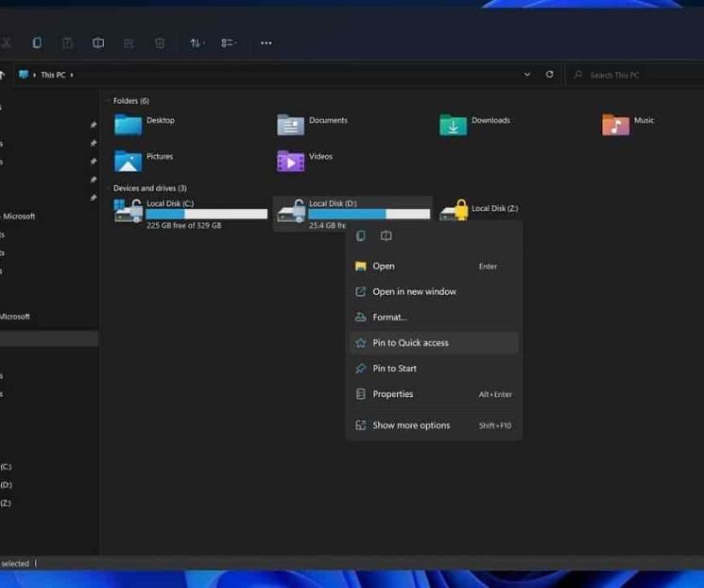Click the Copy icon in the toolbar
The image size is (704, 588).
(37, 43)
